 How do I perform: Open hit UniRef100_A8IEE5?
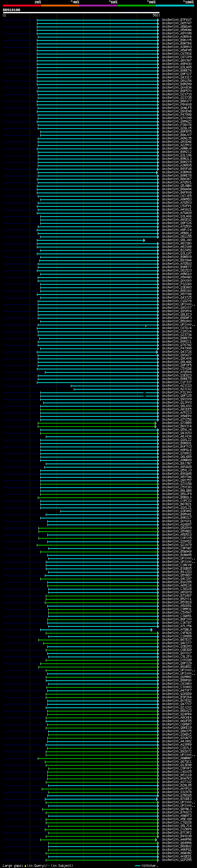click(x=176, y=410)
